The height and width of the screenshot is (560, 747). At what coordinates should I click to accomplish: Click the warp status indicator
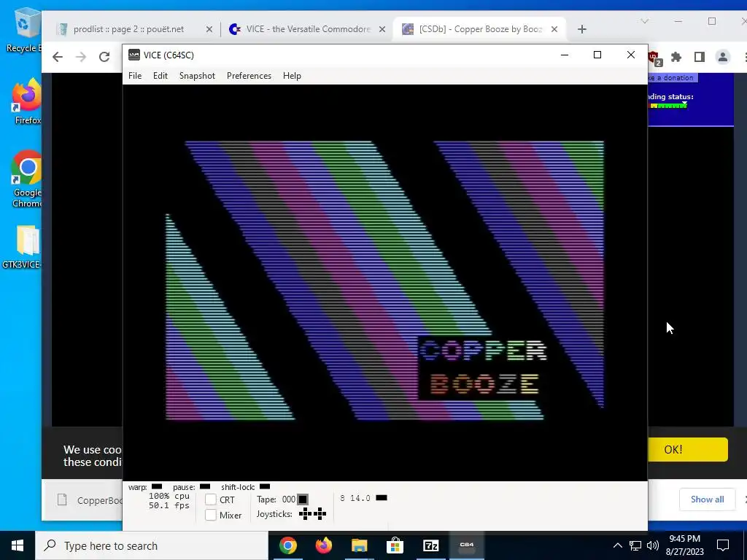click(157, 486)
